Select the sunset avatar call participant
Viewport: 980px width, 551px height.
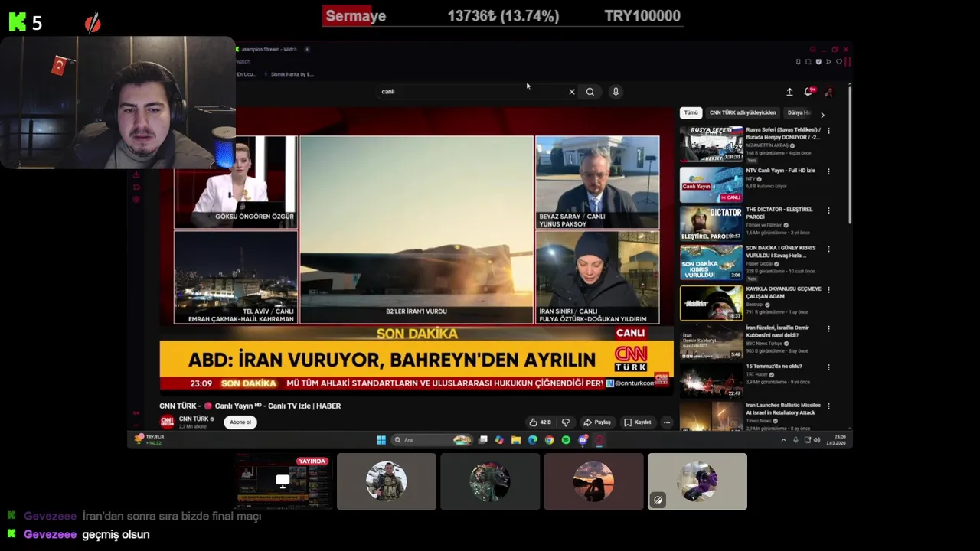tap(593, 481)
